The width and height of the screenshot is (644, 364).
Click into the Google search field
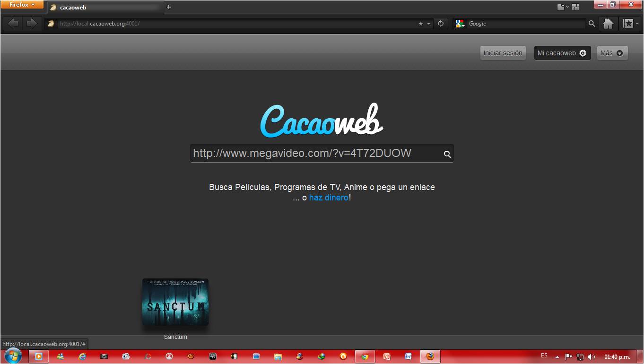(x=526, y=24)
